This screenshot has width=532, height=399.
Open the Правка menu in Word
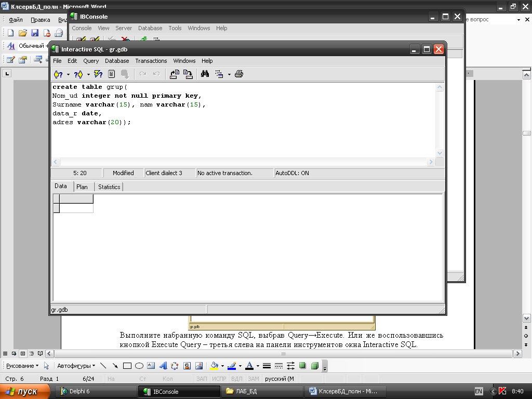click(x=41, y=20)
